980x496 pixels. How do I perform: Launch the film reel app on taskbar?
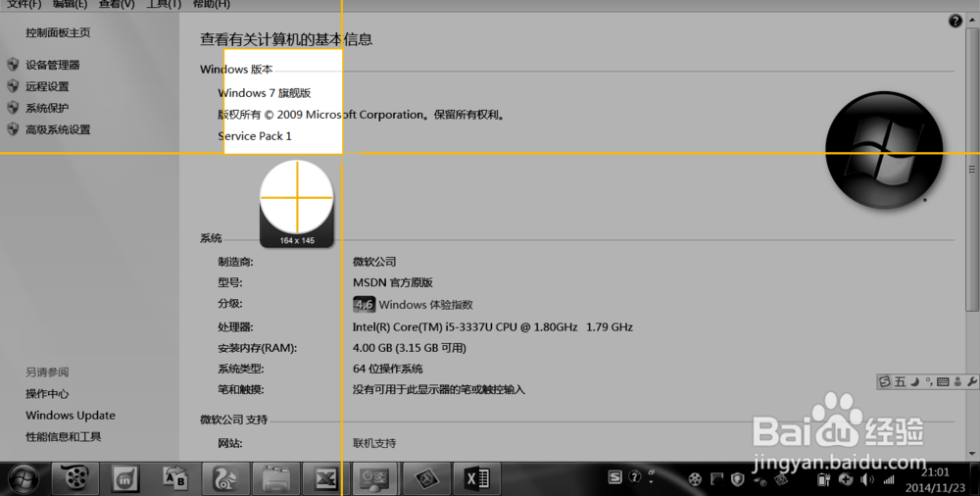75,479
